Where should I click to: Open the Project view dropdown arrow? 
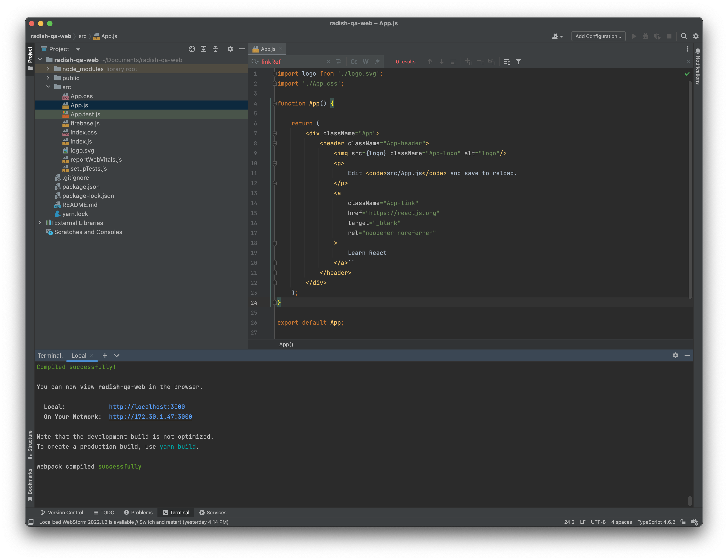point(78,49)
